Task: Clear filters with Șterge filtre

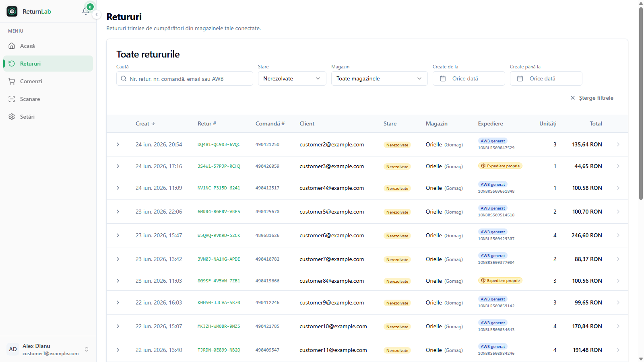Action: pyautogui.click(x=592, y=98)
